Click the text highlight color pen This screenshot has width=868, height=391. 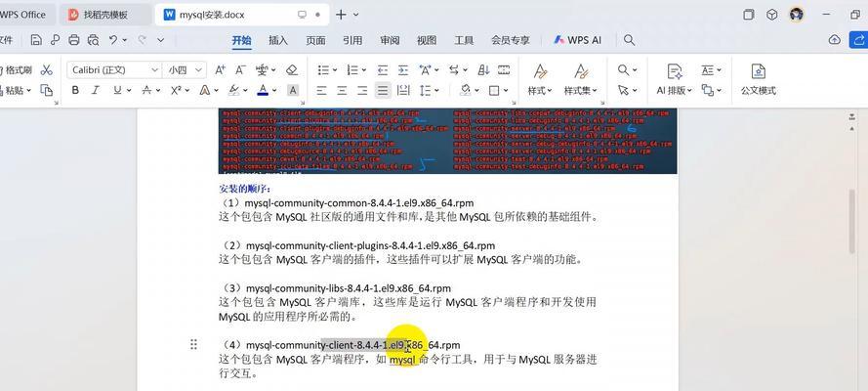(x=234, y=90)
